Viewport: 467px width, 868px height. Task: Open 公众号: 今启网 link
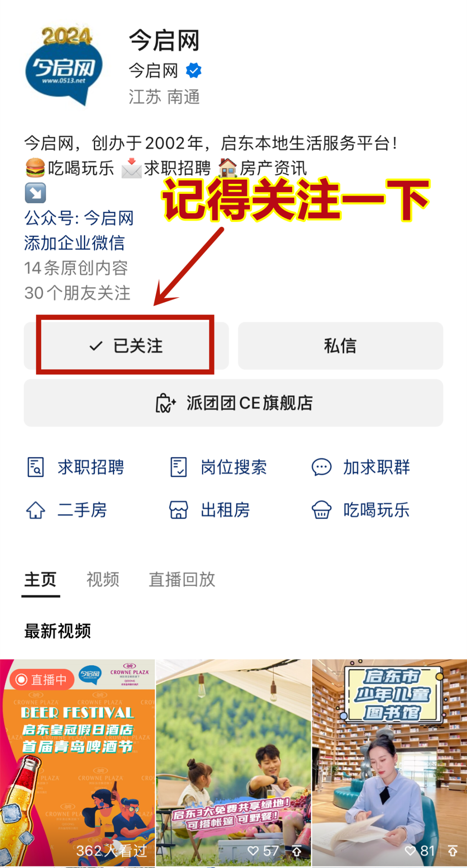(79, 218)
